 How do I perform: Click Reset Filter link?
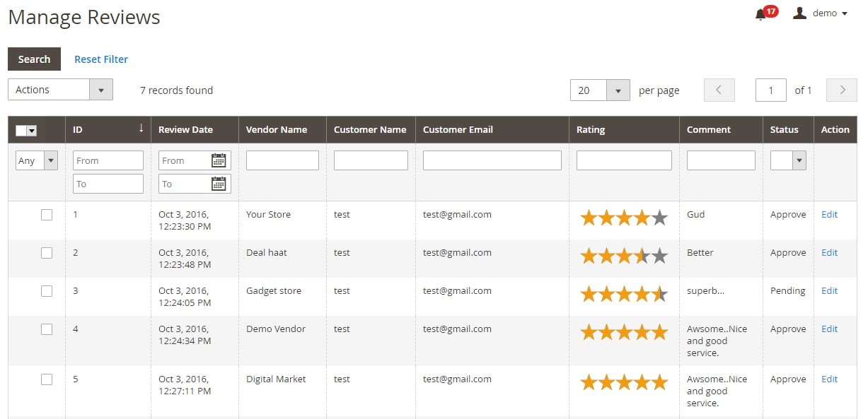(x=101, y=59)
